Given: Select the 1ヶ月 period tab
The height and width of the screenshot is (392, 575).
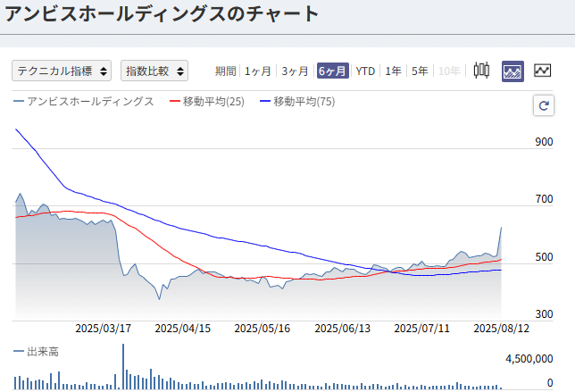Looking at the screenshot, I should (258, 71).
